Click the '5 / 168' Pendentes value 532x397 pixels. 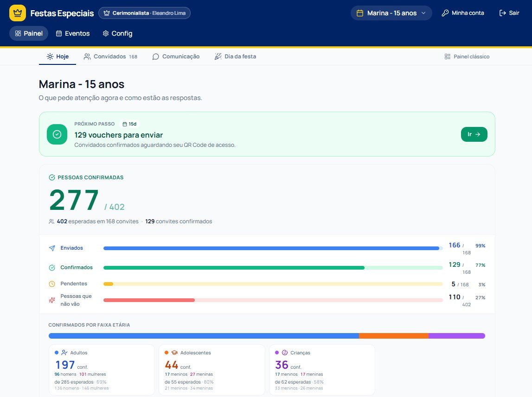pos(460,284)
